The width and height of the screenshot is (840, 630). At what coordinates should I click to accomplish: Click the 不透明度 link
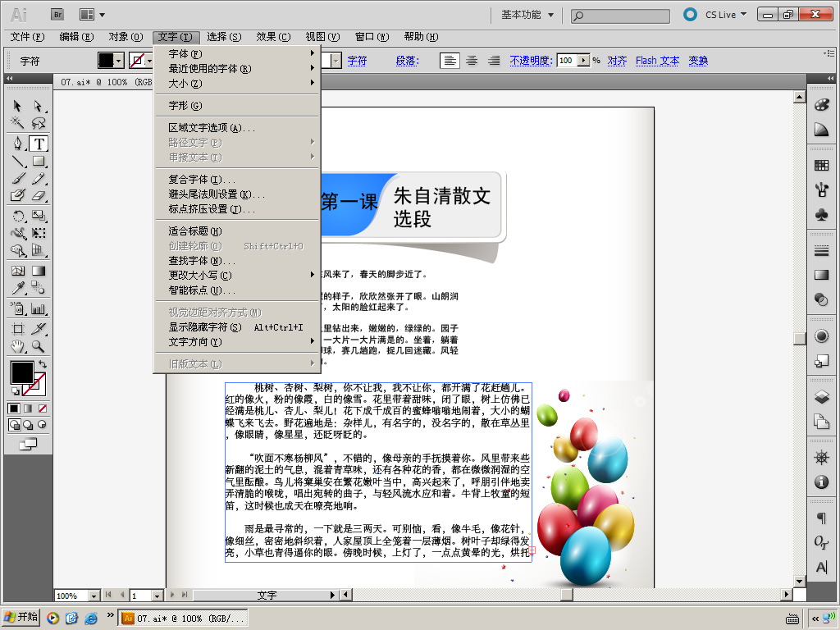(x=531, y=61)
